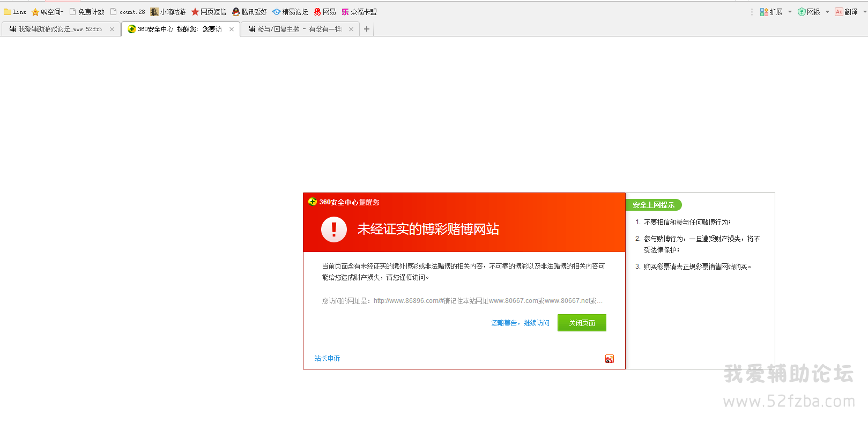Open a new tab with plus button
Screen dimensions: 868x422
click(x=367, y=29)
